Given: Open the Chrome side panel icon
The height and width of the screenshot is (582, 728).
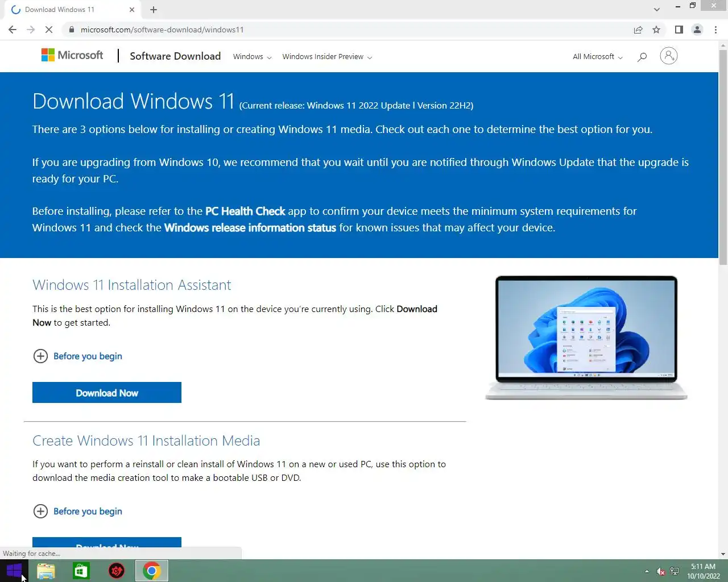Looking at the screenshot, I should (x=679, y=30).
